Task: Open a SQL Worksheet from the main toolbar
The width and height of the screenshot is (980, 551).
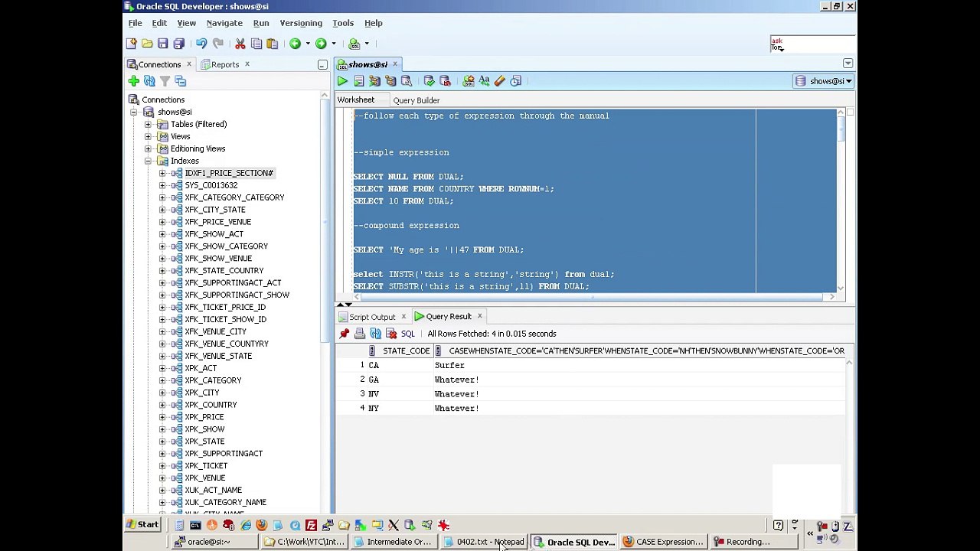Action: tap(354, 44)
